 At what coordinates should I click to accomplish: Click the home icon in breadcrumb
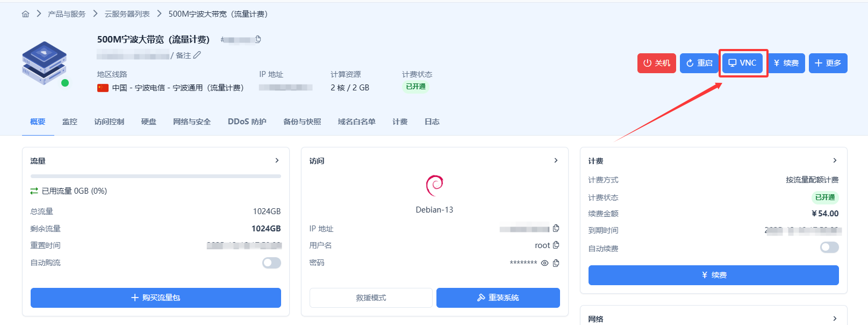point(25,14)
